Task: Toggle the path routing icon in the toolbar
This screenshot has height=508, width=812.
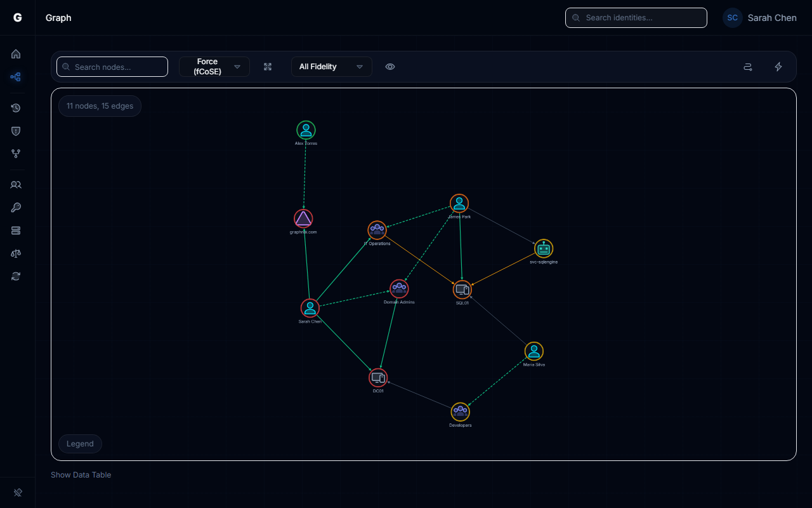Action: click(748, 67)
